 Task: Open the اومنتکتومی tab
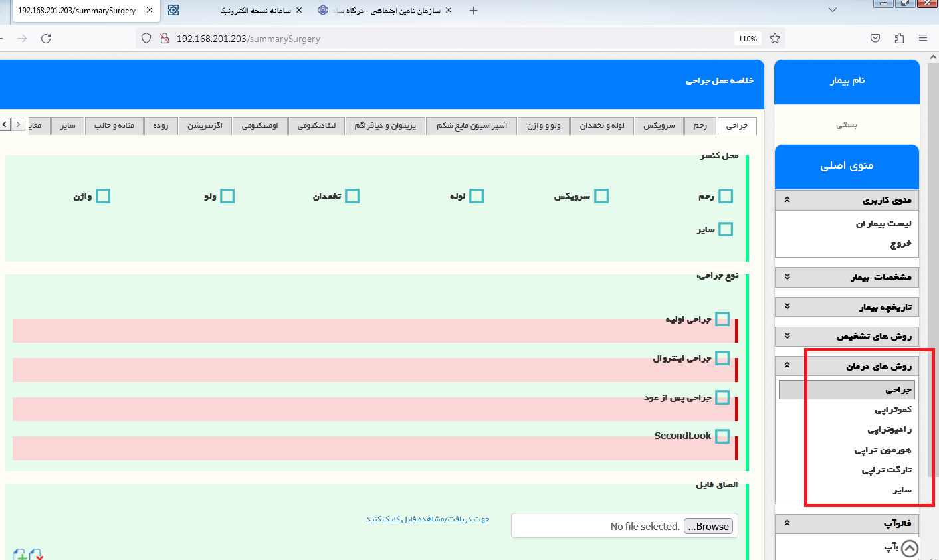[260, 126]
